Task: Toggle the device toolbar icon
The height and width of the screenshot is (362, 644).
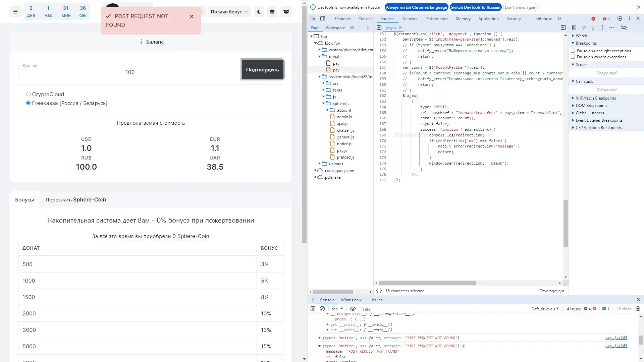Action: [x=322, y=19]
